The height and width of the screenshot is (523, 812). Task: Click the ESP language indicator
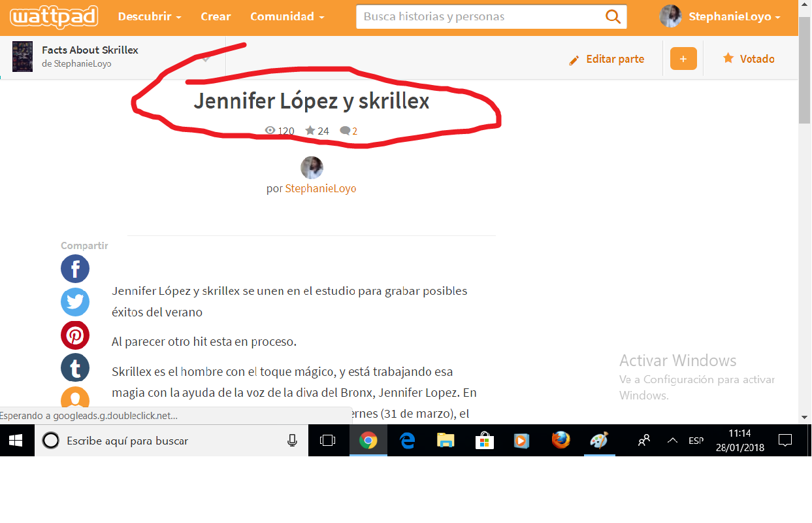click(x=696, y=441)
